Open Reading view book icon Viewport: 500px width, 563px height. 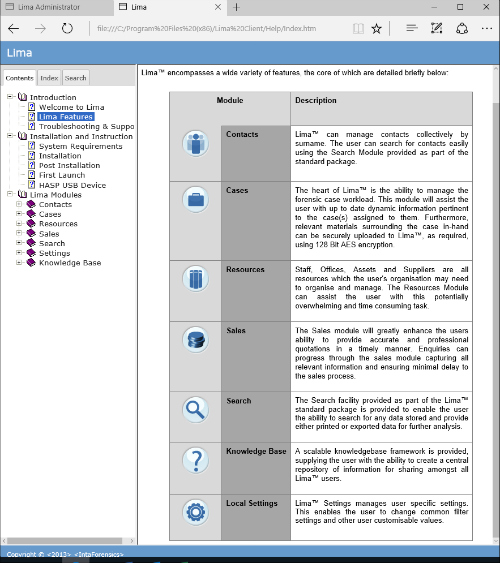click(358, 28)
